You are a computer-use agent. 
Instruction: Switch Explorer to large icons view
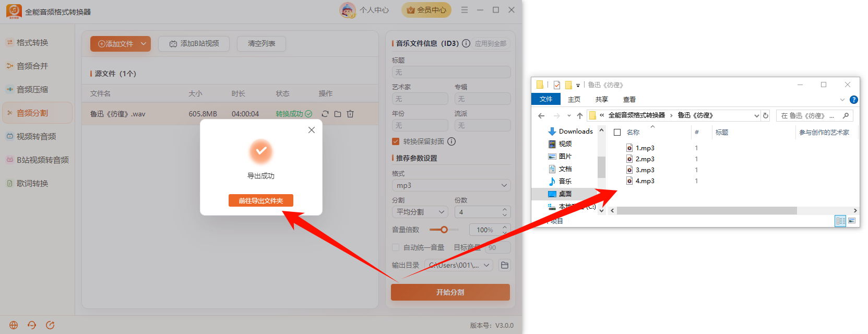pos(852,221)
